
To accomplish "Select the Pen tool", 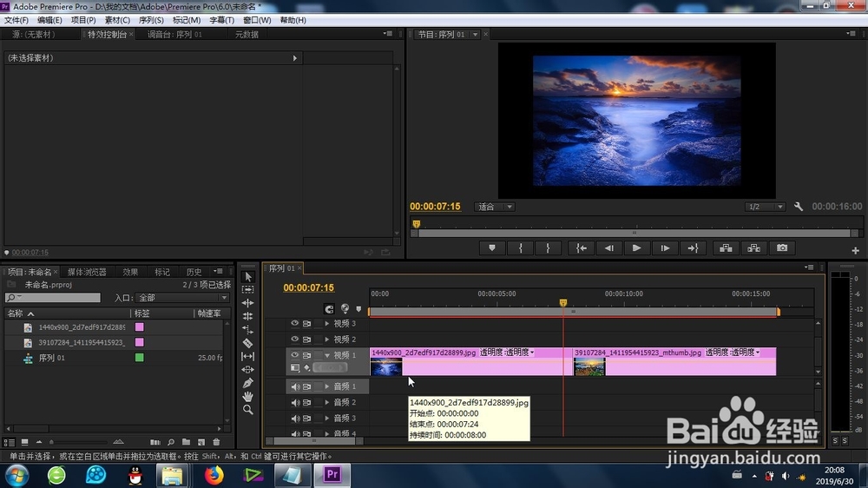I will click(248, 383).
